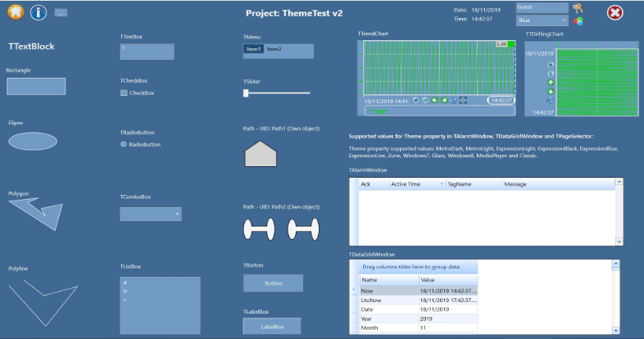Click TDrillingChart green down arrow
Viewport: 644px width, 339px height.
[551, 92]
